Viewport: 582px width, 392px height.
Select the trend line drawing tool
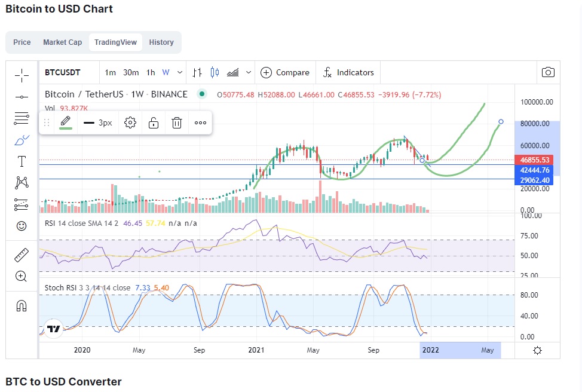click(x=22, y=97)
